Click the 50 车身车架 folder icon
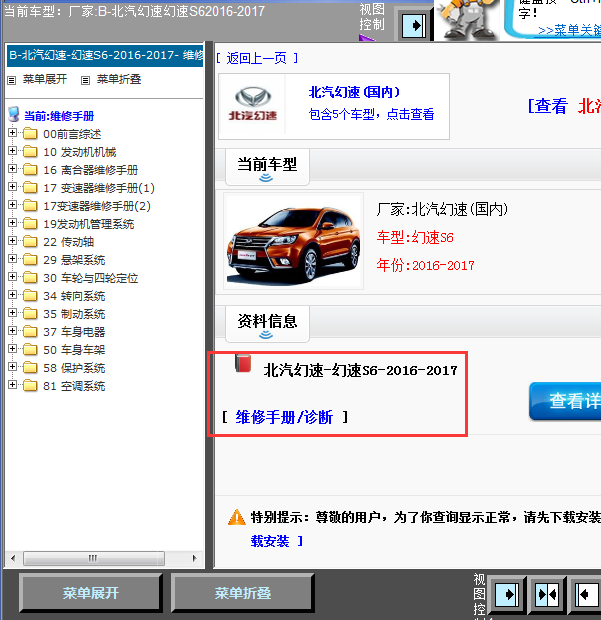This screenshot has width=601, height=620. point(30,350)
